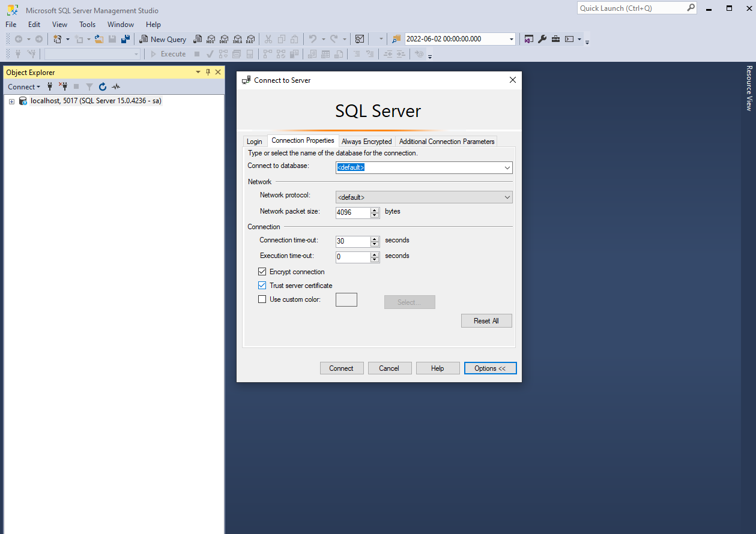
Task: Expand the localhost, 5017 server node
Action: coord(11,101)
